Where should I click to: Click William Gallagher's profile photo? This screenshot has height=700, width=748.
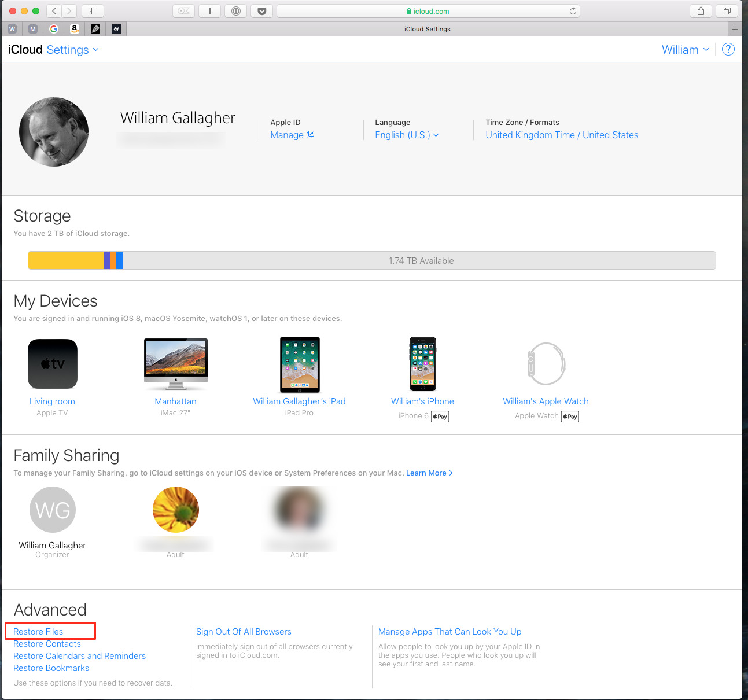click(x=54, y=132)
